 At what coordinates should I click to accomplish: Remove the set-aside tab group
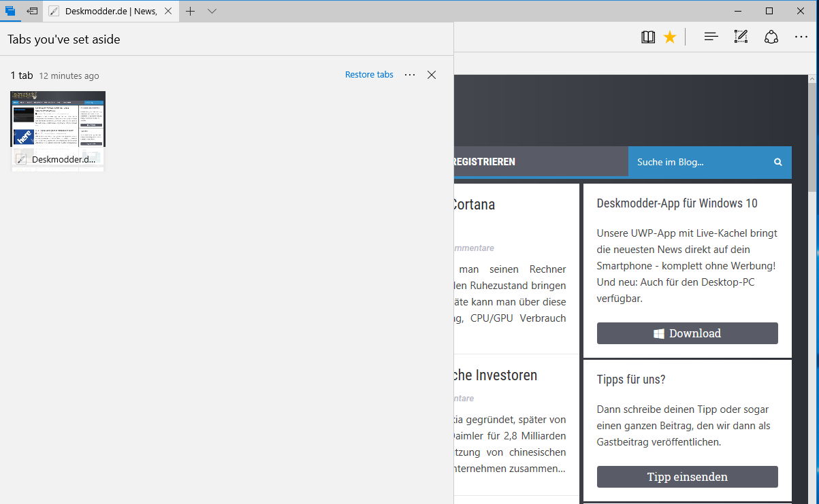pos(432,75)
